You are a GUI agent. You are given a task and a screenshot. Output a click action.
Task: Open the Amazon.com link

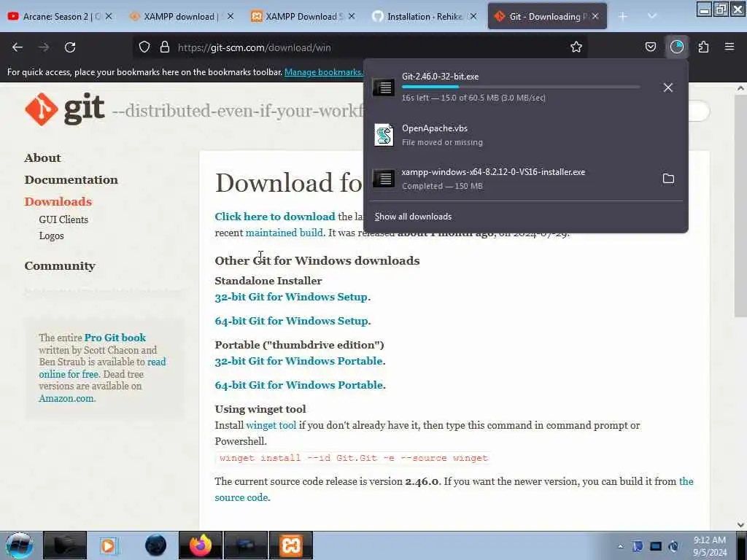coord(66,398)
